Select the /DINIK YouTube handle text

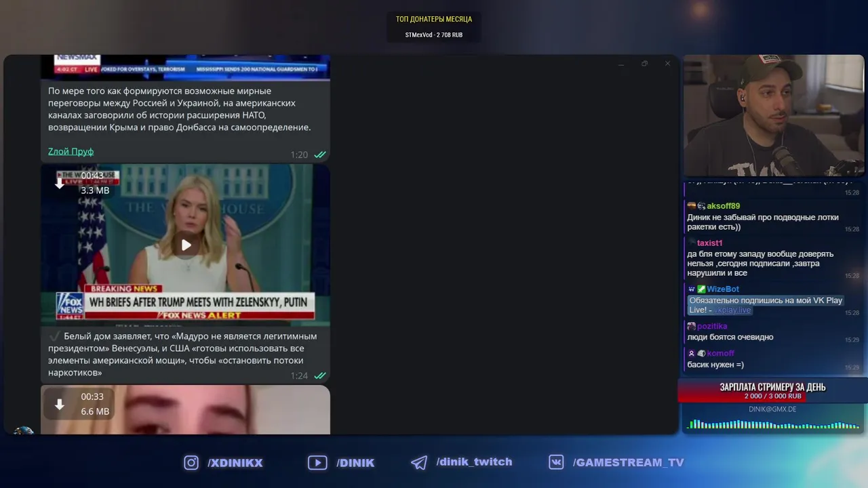click(x=355, y=463)
